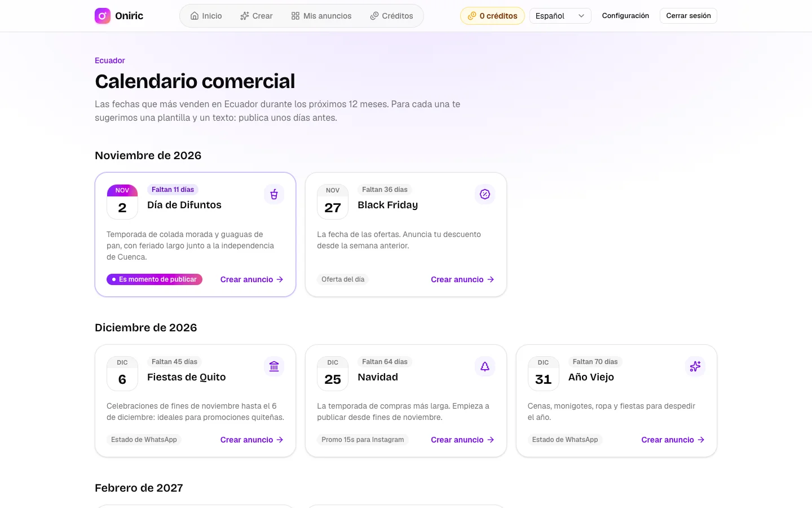This screenshot has width=812, height=508.
Task: Click the Oferta del día tag
Action: click(x=343, y=279)
